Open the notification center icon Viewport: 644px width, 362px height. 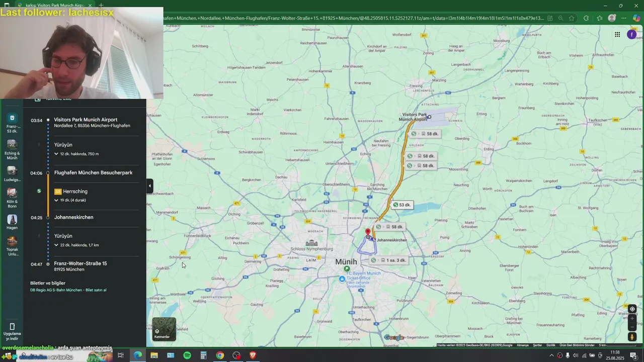coord(633,355)
